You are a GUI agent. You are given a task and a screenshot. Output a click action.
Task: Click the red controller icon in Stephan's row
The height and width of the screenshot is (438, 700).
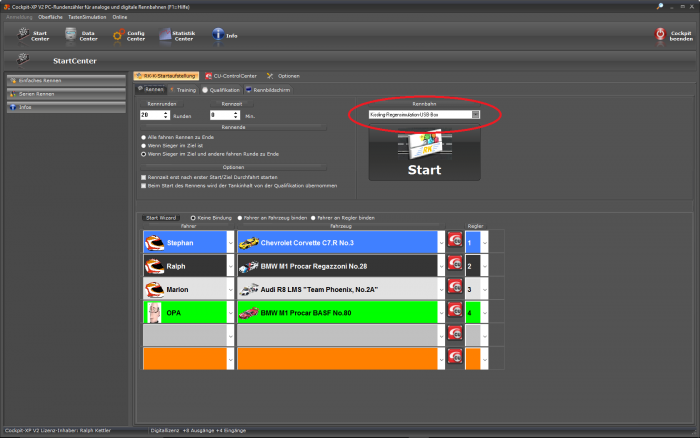point(455,242)
